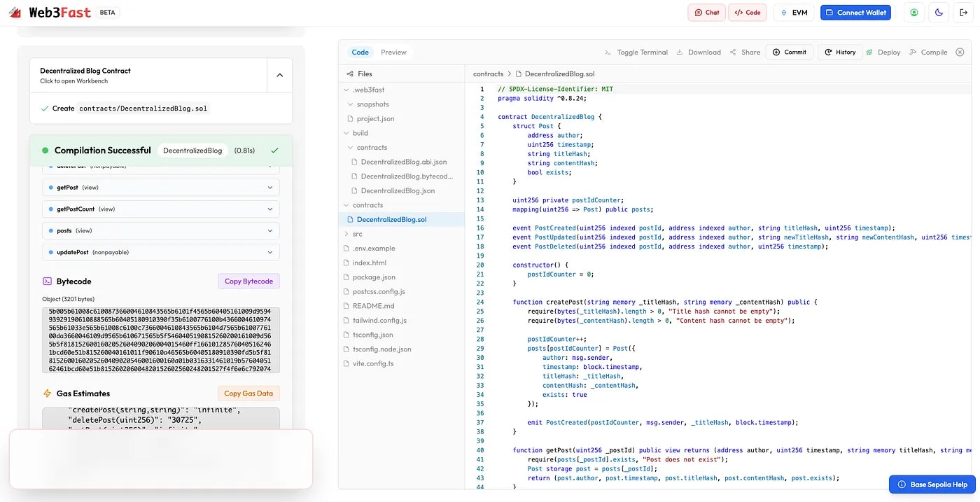Image resolution: width=980 pixels, height=502 pixels.
Task: Click the Commit button
Action: (789, 52)
